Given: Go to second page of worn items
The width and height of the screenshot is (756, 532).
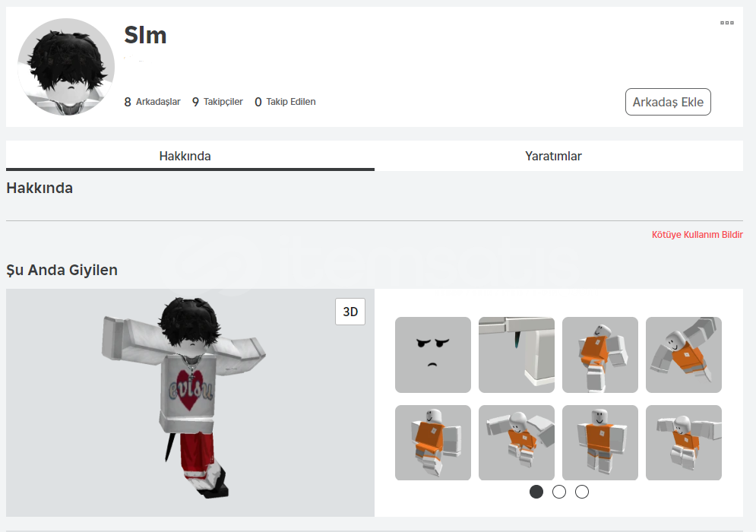Looking at the screenshot, I should click(558, 492).
